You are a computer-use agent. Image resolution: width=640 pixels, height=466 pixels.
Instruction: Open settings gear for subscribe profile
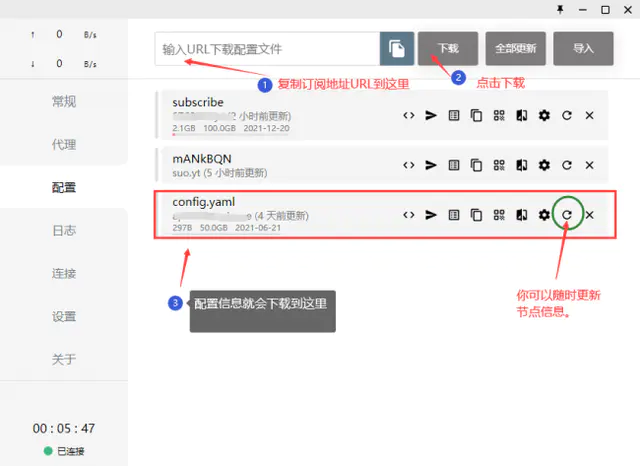[544, 116]
